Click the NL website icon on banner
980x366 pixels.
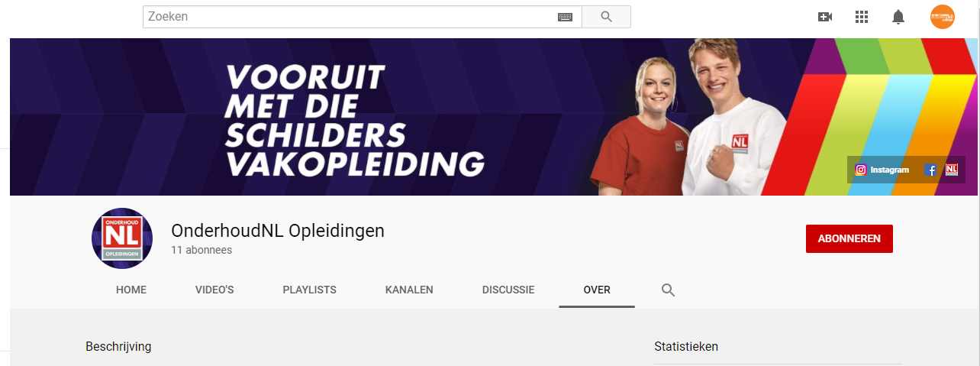pyautogui.click(x=952, y=170)
